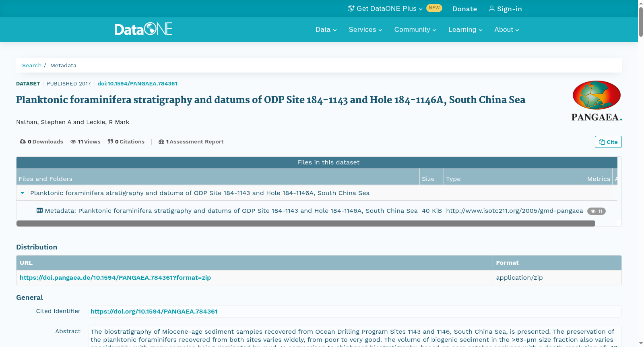Click the Metadata file name in dataset table
Image resolution: width=644 pixels, height=347 pixels.
(231, 211)
